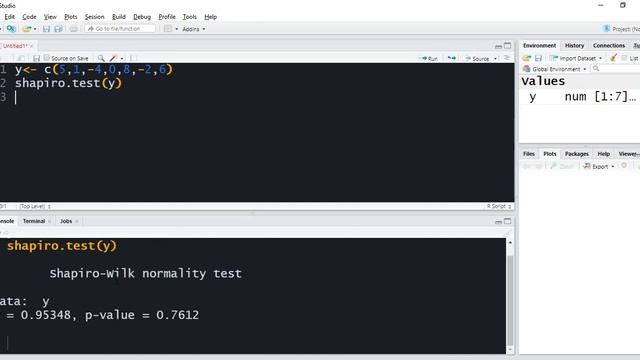This screenshot has width=640, height=360.
Task: Zoom plot button in Plots pane
Action: pyautogui.click(x=562, y=166)
